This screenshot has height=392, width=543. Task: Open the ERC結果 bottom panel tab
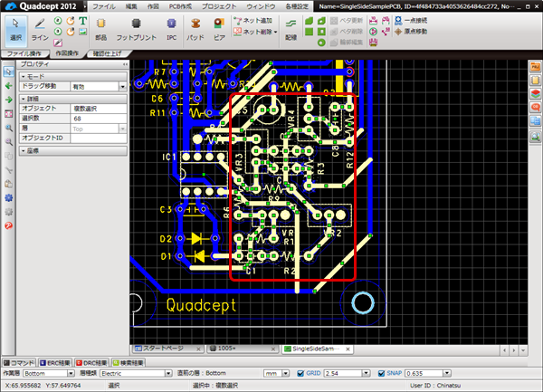[x=55, y=362]
